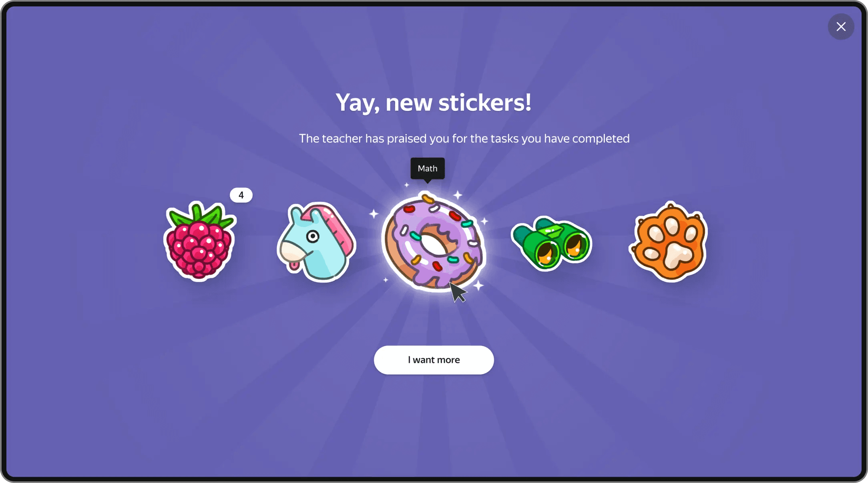Click the large heart-shaped pad on the paw
Viewport: 868px width, 483px height.
point(677,256)
